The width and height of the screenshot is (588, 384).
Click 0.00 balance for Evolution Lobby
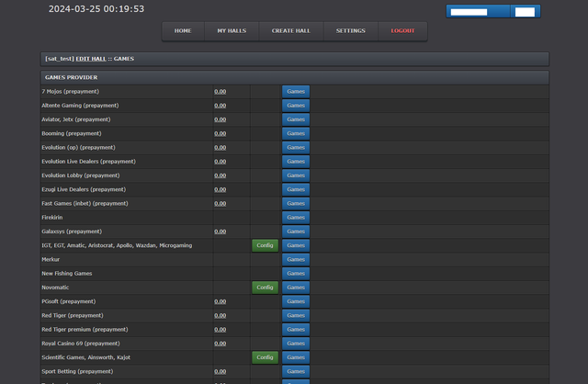pyautogui.click(x=220, y=175)
